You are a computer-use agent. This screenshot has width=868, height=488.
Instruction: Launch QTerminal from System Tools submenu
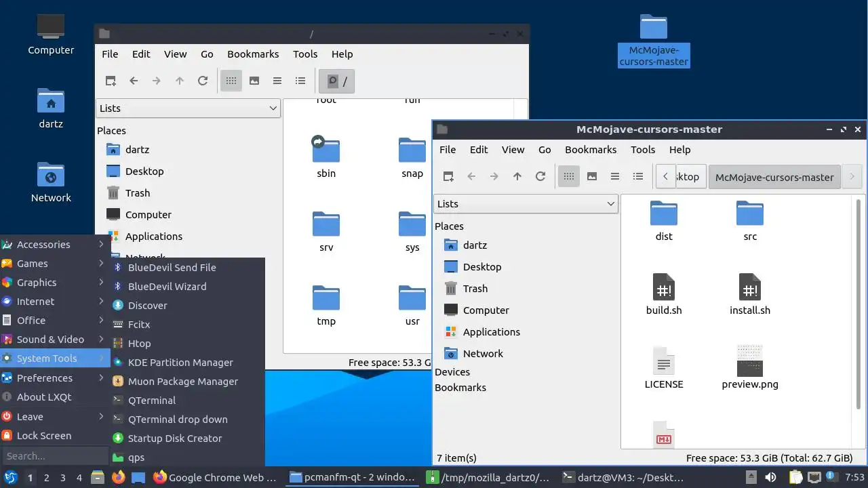pos(188,400)
